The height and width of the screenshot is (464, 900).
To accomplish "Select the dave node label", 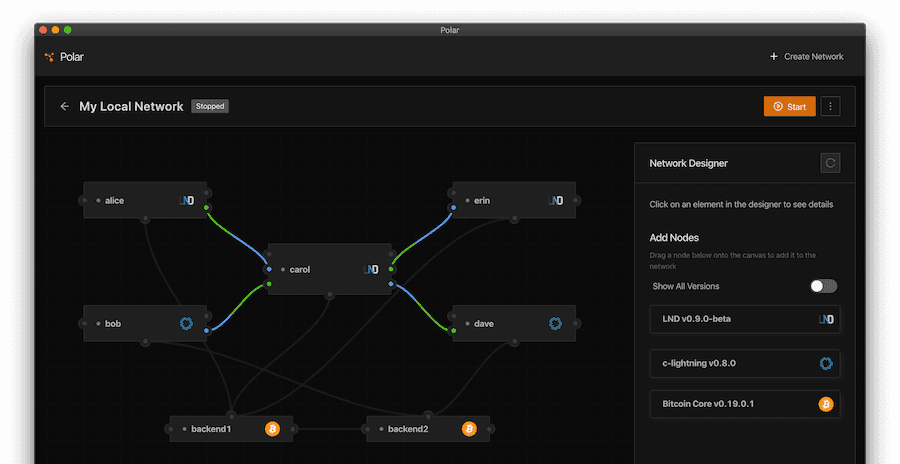I will 484,323.
